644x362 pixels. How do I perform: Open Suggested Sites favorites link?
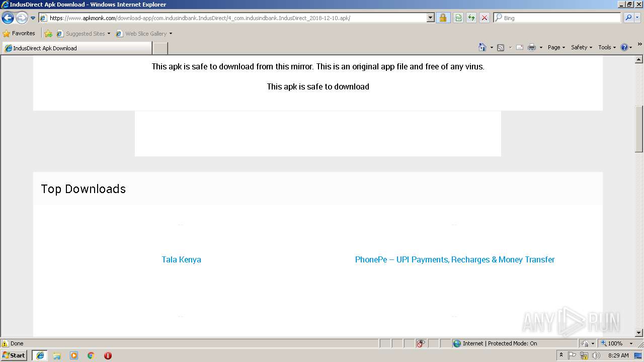(x=83, y=34)
